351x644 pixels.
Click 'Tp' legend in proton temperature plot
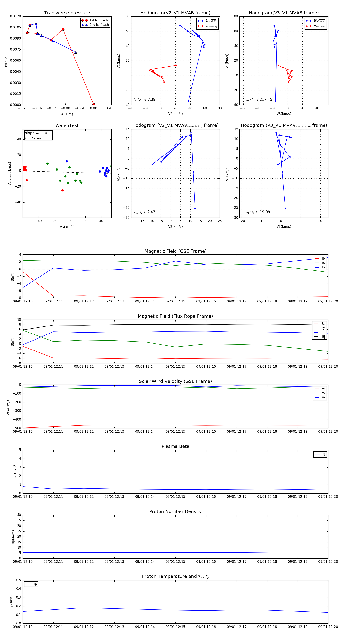31,584
